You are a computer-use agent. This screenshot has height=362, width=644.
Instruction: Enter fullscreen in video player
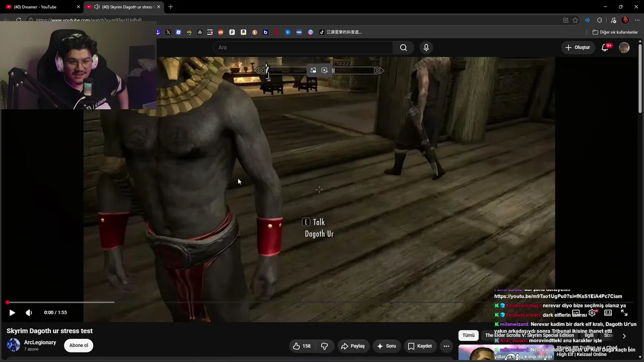click(624, 313)
